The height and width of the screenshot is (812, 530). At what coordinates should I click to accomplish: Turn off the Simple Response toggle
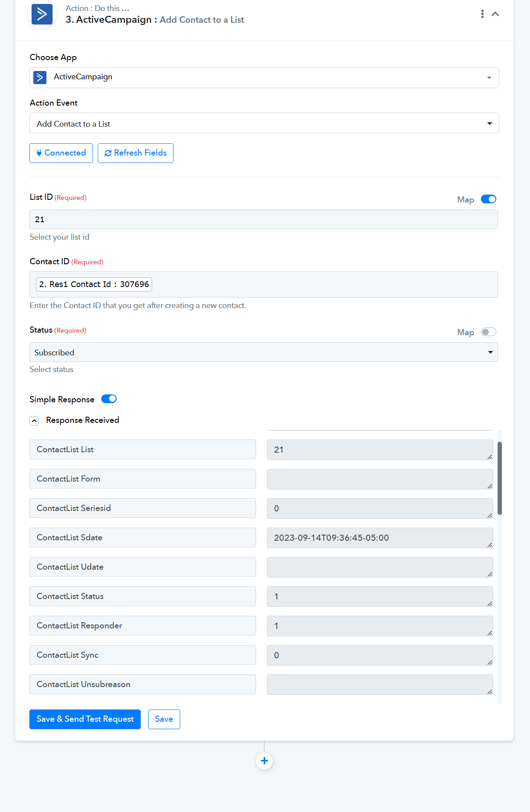click(x=109, y=399)
